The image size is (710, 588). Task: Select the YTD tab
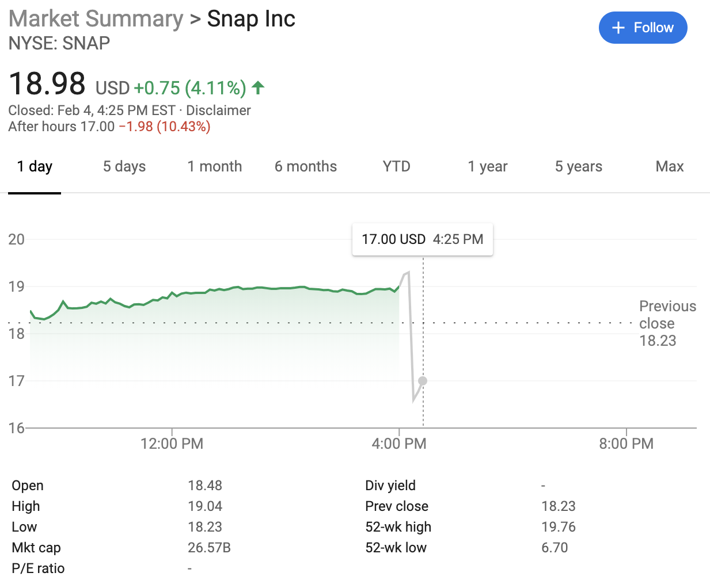tap(397, 167)
